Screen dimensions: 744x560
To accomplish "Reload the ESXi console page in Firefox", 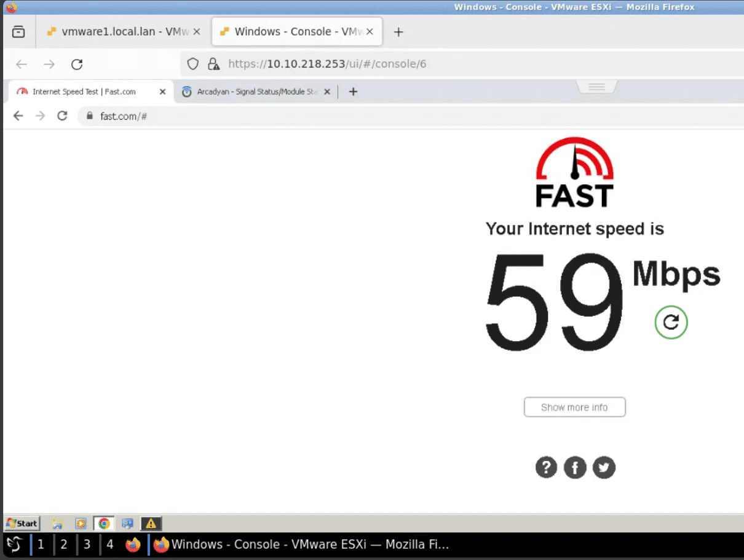I will tap(77, 64).
